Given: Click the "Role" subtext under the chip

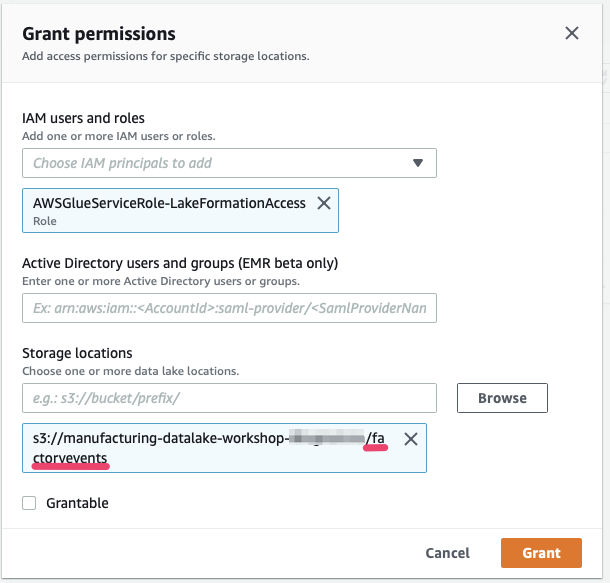Looking at the screenshot, I should click(46, 220).
